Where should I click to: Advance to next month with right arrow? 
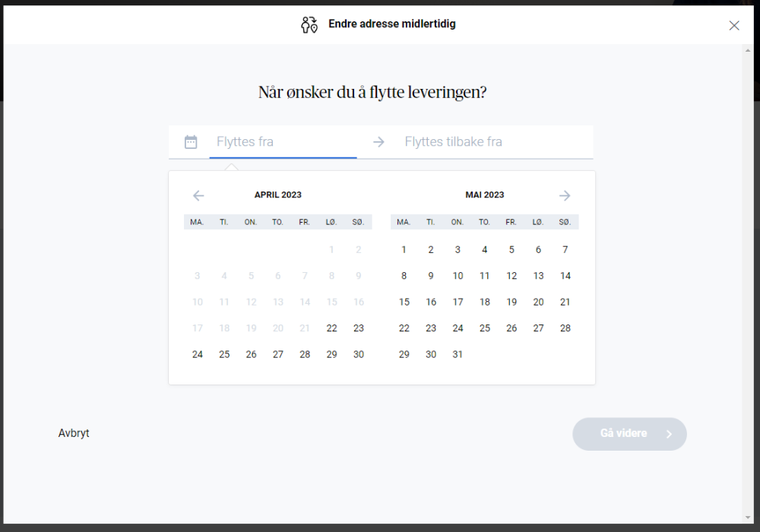pos(565,195)
